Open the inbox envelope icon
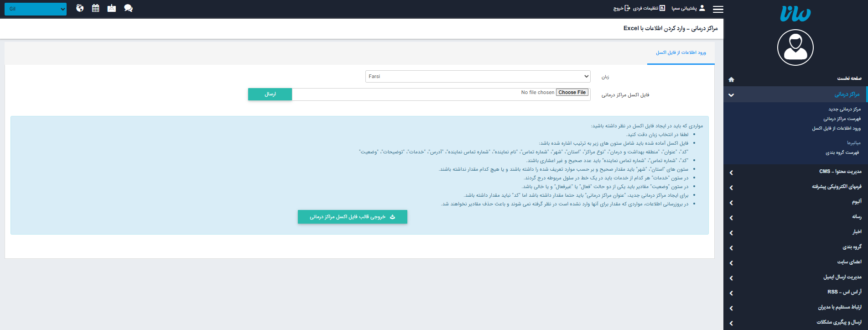 pos(111,8)
